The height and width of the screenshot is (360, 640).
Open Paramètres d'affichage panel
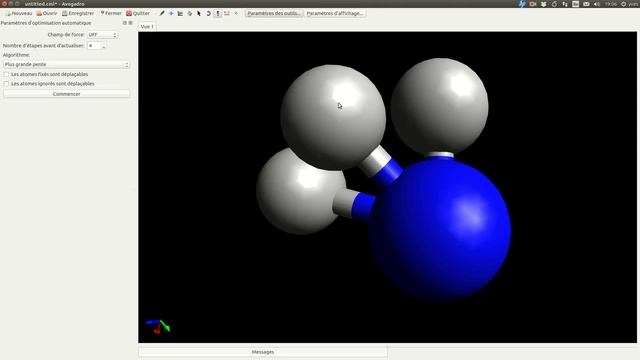[335, 13]
